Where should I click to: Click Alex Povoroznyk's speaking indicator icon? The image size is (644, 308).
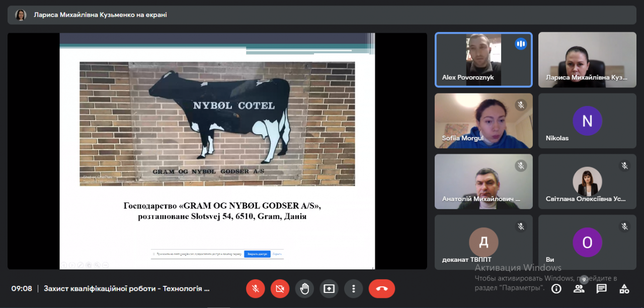[x=521, y=44]
